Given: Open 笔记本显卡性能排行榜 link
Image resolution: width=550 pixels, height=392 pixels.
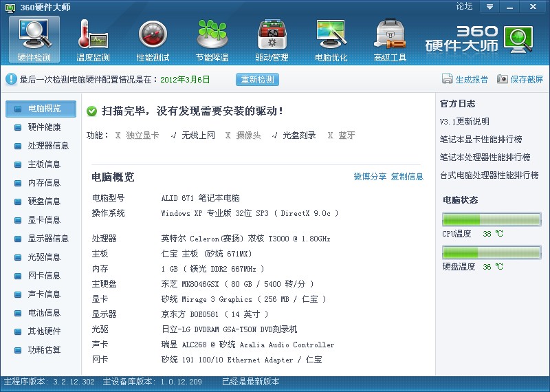Looking at the screenshot, I should click(x=481, y=140).
